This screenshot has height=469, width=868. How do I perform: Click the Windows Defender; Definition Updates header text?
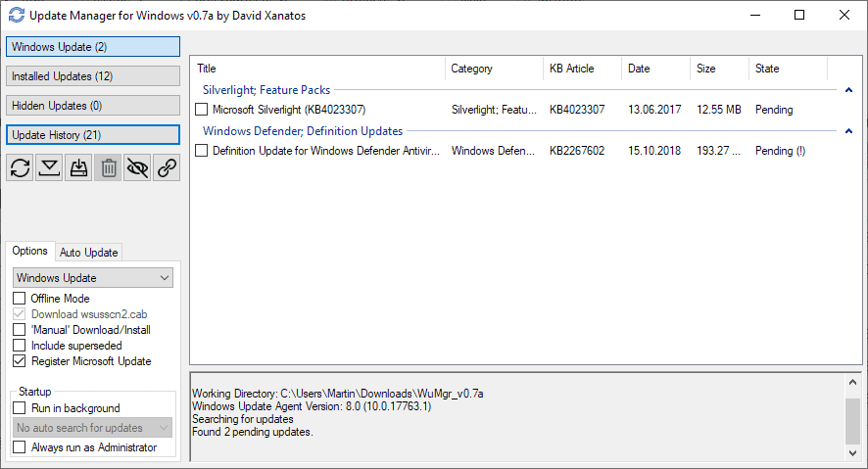coord(303,131)
